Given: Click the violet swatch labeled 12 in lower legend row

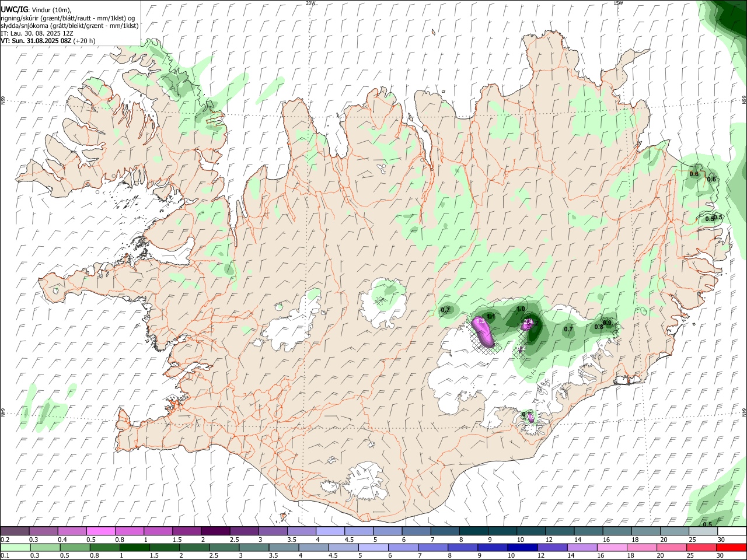Looking at the screenshot, I should tap(552, 548).
